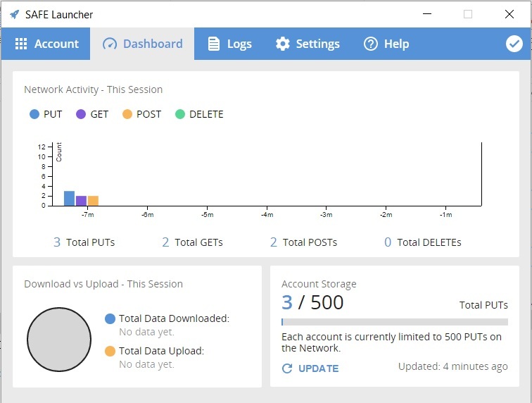The width and height of the screenshot is (532, 403).
Task: Click the Logs document icon
Action: 213,44
